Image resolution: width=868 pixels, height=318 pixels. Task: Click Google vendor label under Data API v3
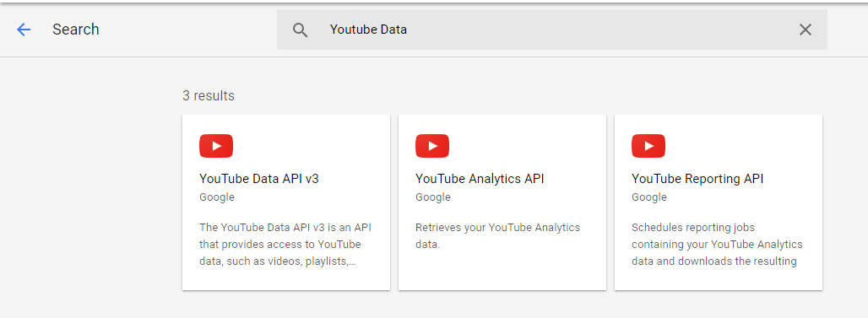[x=217, y=197]
